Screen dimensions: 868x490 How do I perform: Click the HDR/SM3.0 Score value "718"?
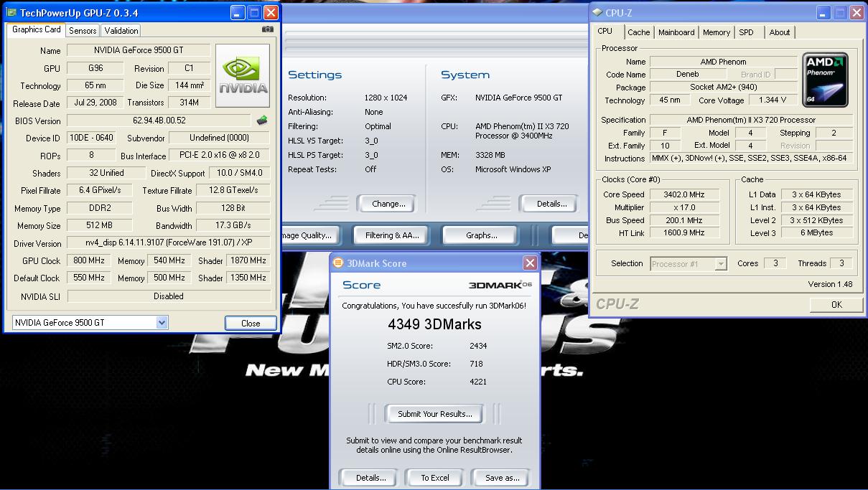tap(475, 364)
